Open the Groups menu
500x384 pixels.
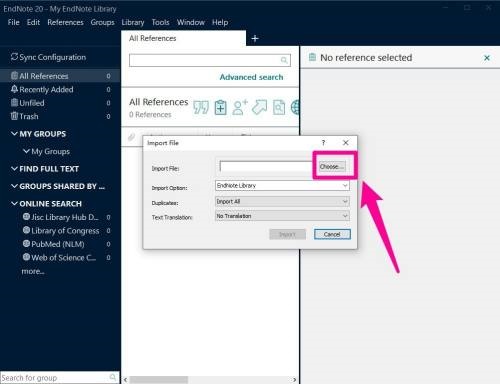point(102,22)
